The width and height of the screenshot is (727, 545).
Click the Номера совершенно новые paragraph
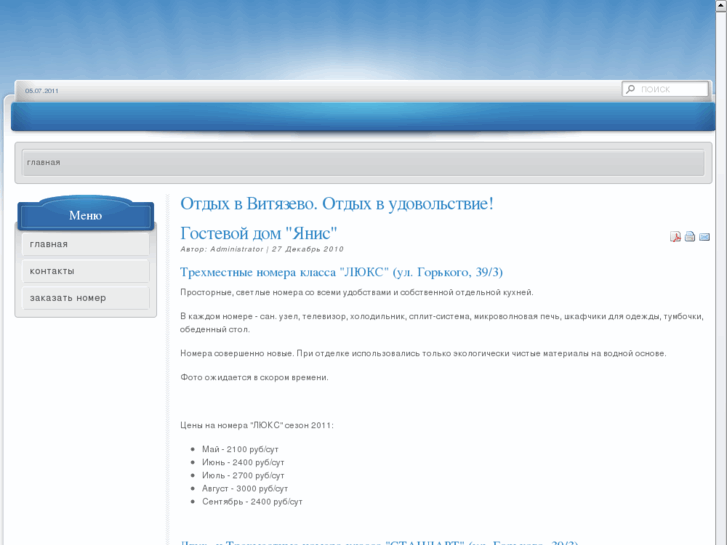[423, 353]
